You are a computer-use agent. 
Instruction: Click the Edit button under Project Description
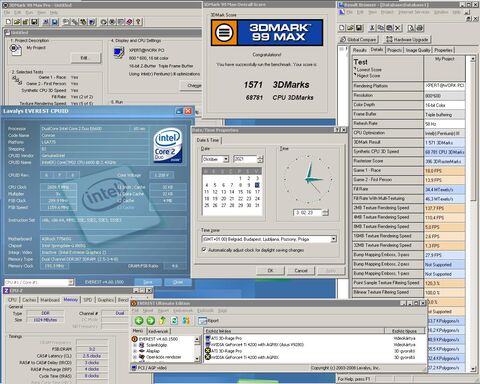point(86,58)
